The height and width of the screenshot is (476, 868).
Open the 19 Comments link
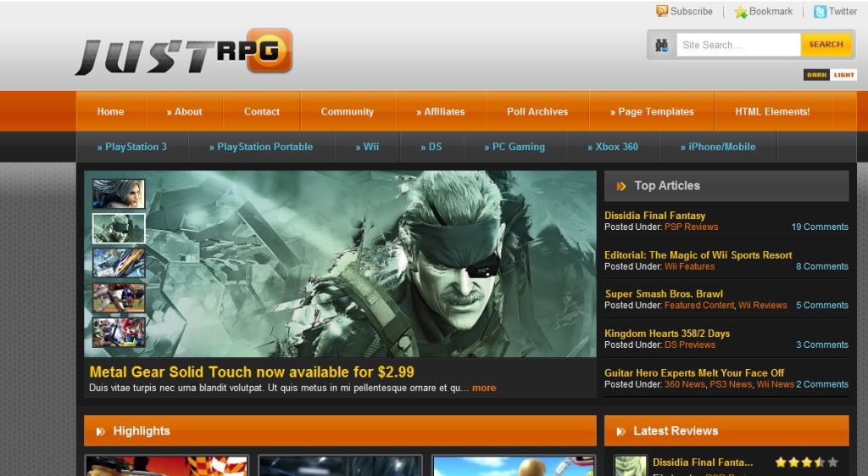pyautogui.click(x=820, y=227)
